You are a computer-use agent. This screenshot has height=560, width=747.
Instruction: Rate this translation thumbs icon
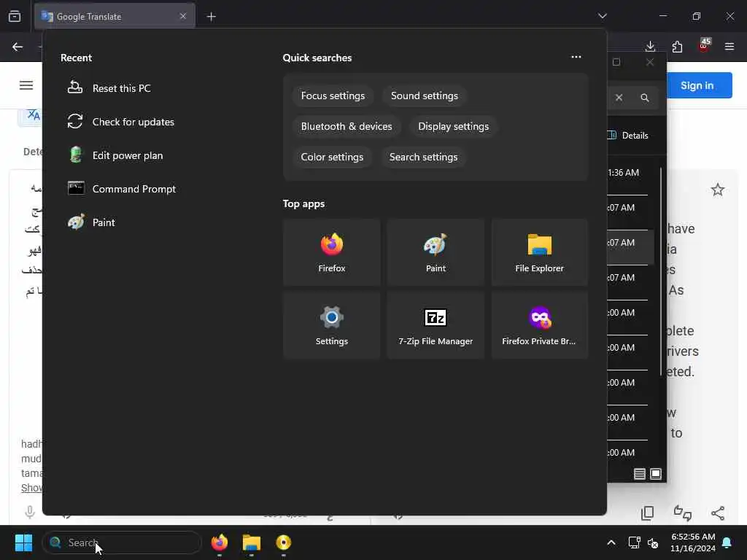coord(682,513)
